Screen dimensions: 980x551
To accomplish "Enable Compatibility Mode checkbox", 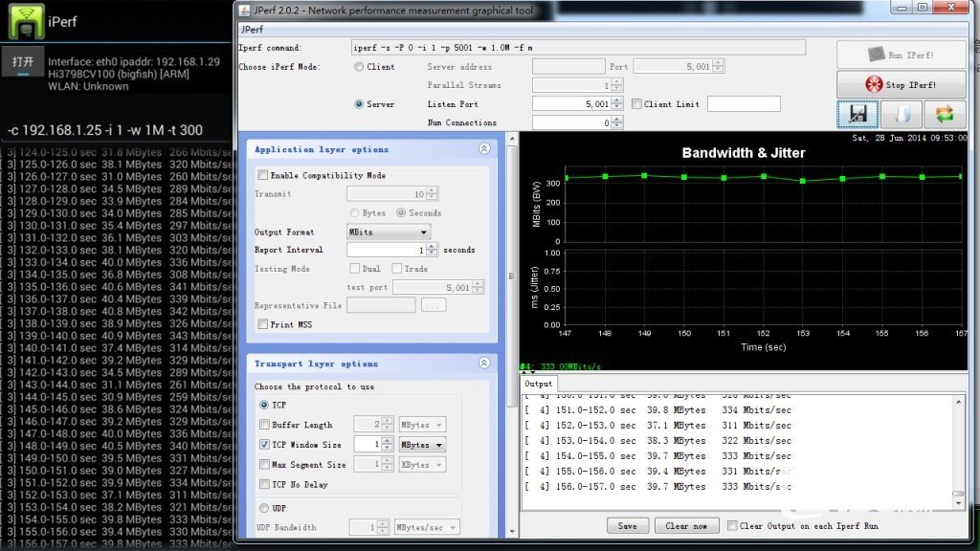I will (x=263, y=176).
